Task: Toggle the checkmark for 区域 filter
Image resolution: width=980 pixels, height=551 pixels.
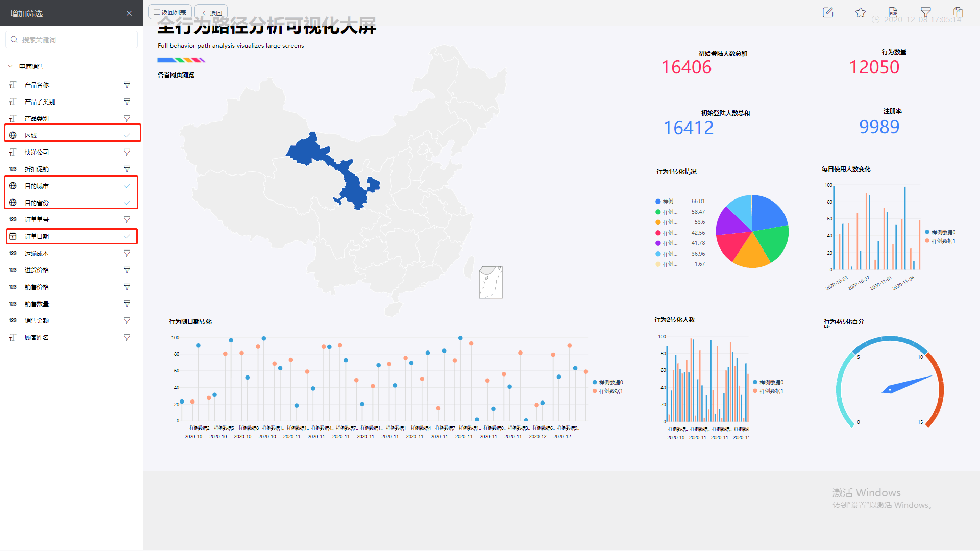Action: click(127, 135)
